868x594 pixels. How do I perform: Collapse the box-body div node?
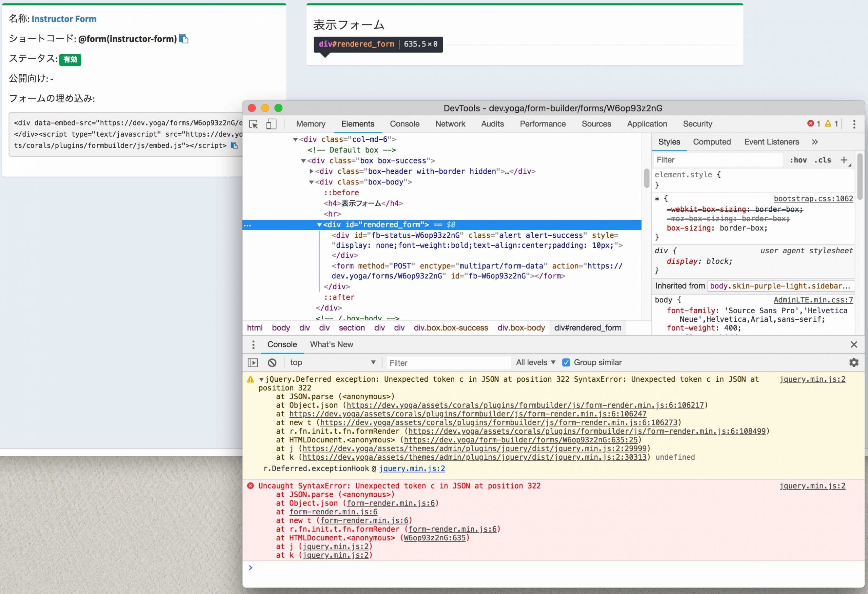pyautogui.click(x=311, y=182)
